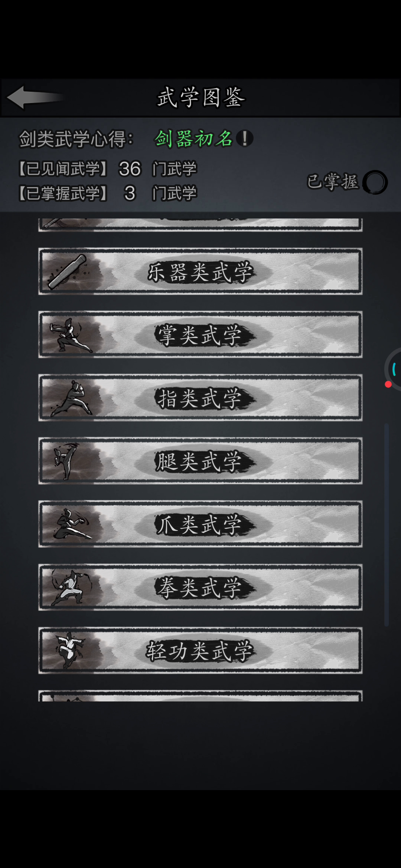Screen dimensions: 401x868
Task: Select the 腿类武学 entry
Action: 200,461
